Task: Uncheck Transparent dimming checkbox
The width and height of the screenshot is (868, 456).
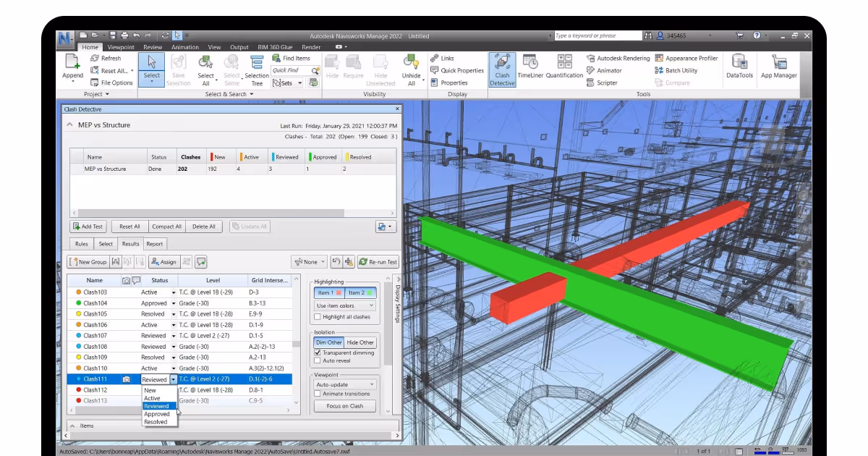Action: (318, 352)
